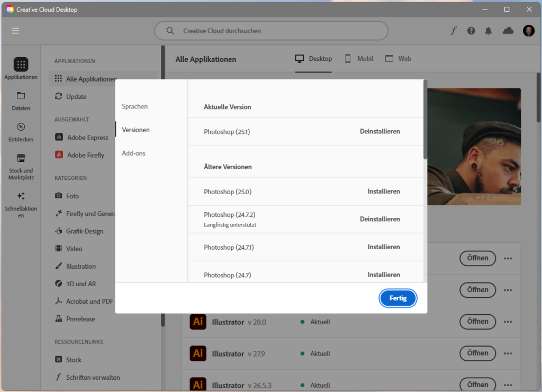Click the fonts 'f' icon in header
542x392 pixels.
pos(453,31)
